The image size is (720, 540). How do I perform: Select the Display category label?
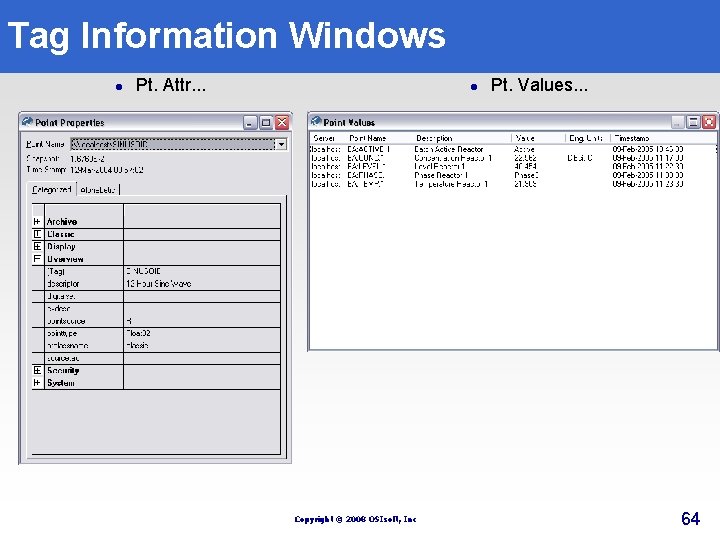point(61,247)
